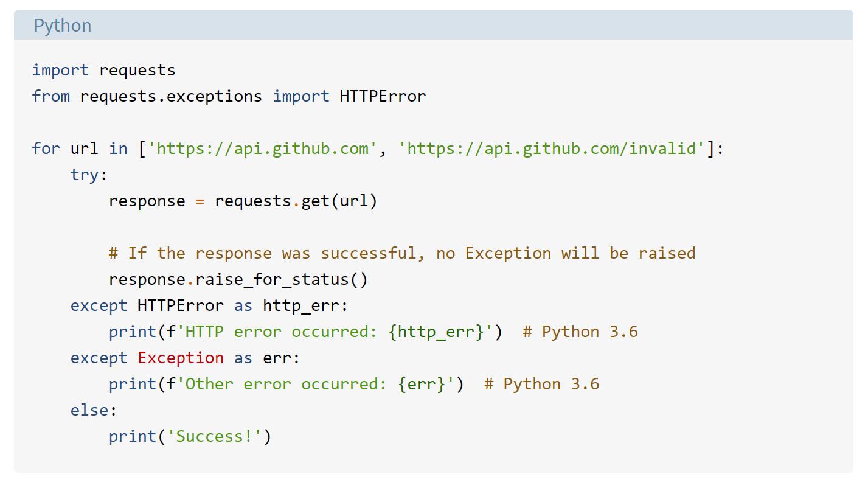The image size is (868, 488).
Task: Click the 'try:' keyword
Action: click(x=89, y=175)
